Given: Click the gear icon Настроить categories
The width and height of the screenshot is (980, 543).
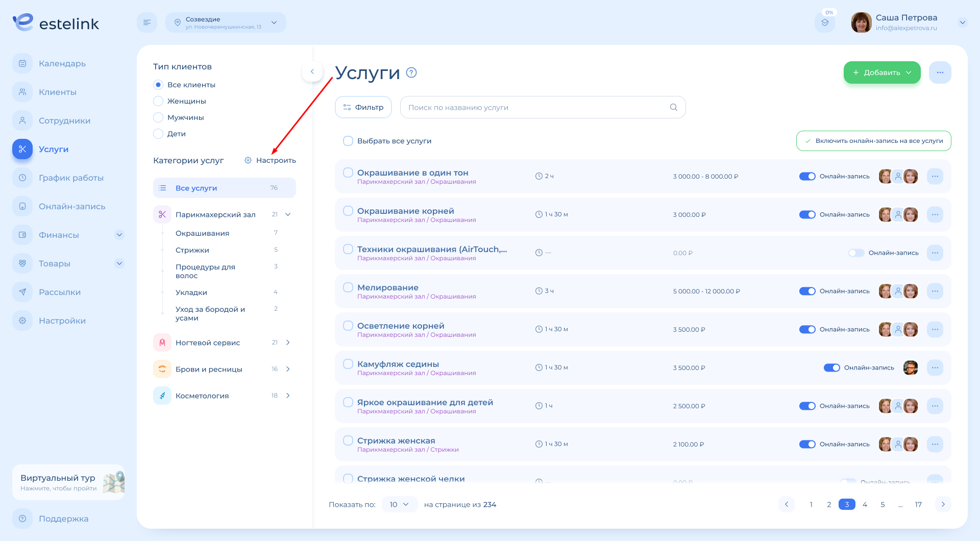Looking at the screenshot, I should [248, 160].
